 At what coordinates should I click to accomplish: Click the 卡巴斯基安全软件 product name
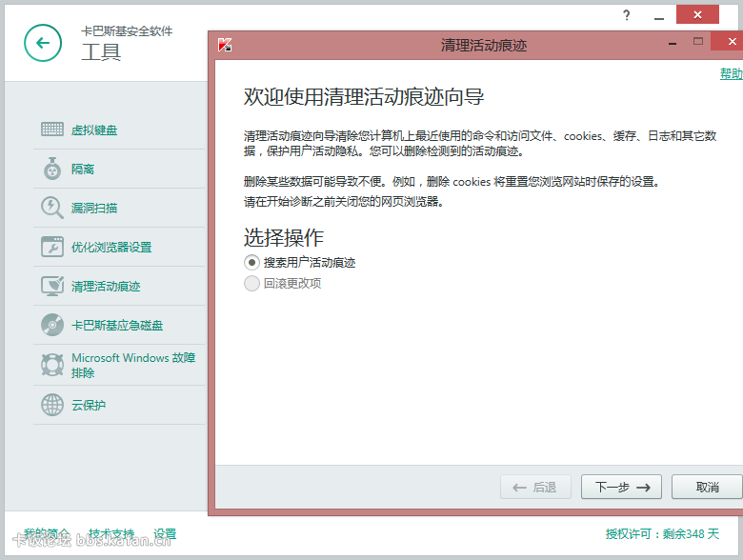pyautogui.click(x=127, y=31)
